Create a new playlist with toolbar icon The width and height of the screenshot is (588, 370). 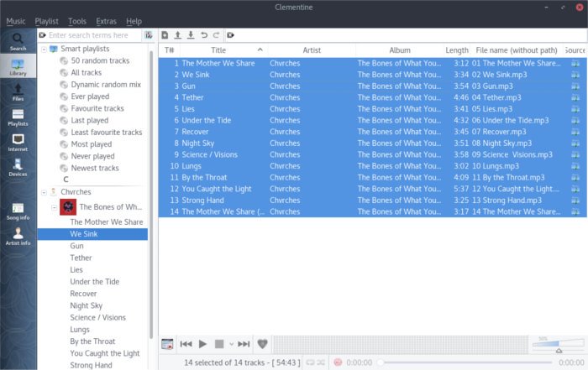[165, 35]
